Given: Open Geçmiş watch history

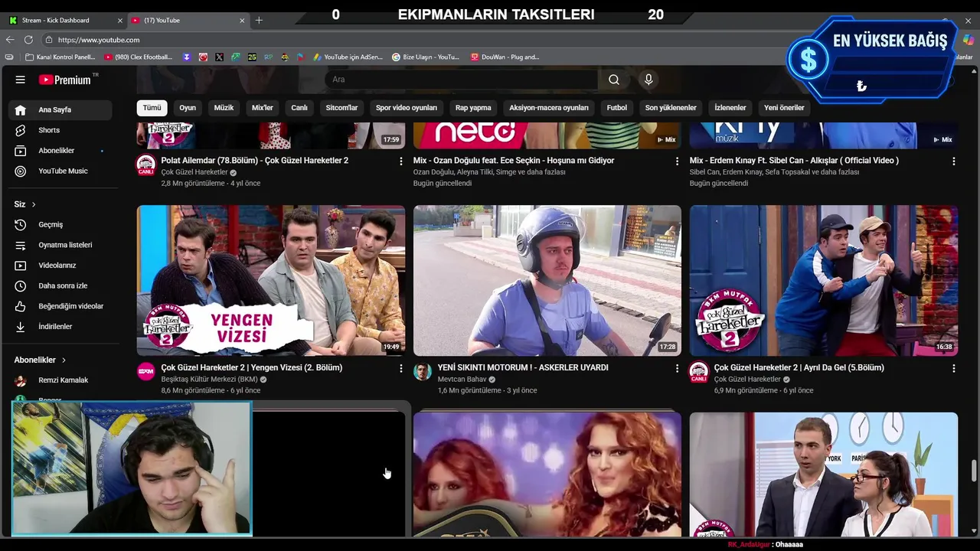Looking at the screenshot, I should (61, 224).
